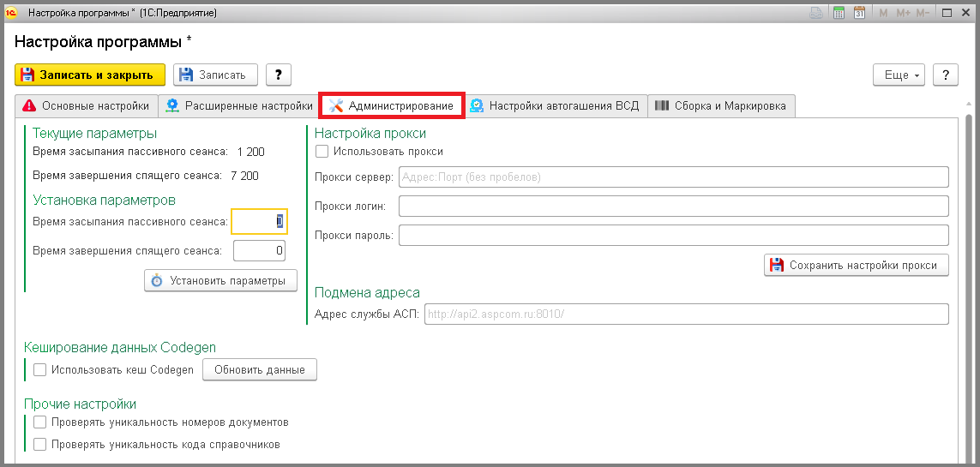Click the M memory button
The image size is (980, 467).
(883, 13)
